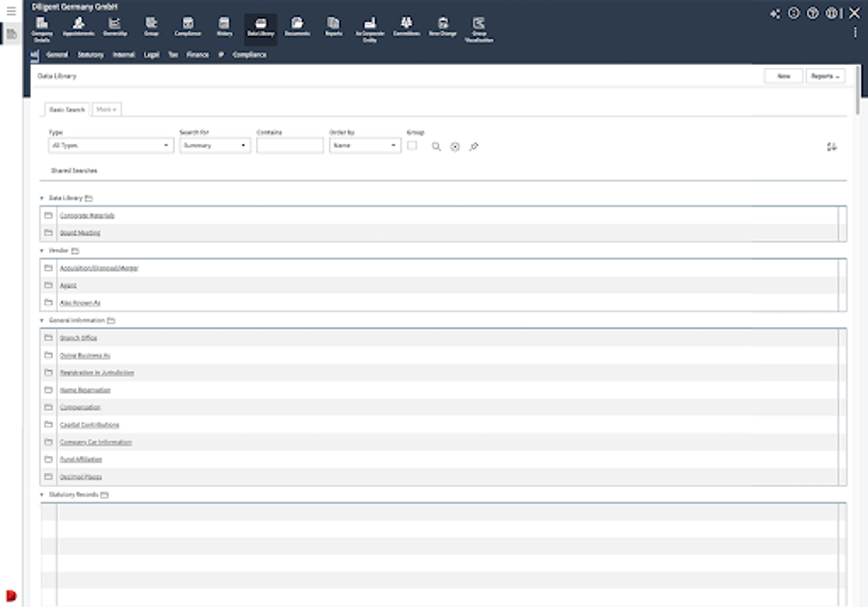The width and height of the screenshot is (868, 607).
Task: Open the Also Known As link
Action: pos(80,303)
